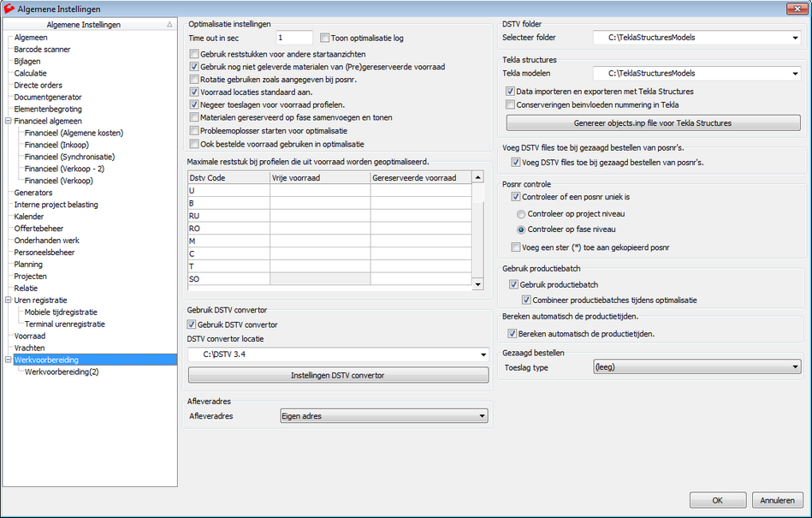The height and width of the screenshot is (518, 812).
Task: Sort tree via Algemene Instellingen header arrow
Action: coord(170,24)
